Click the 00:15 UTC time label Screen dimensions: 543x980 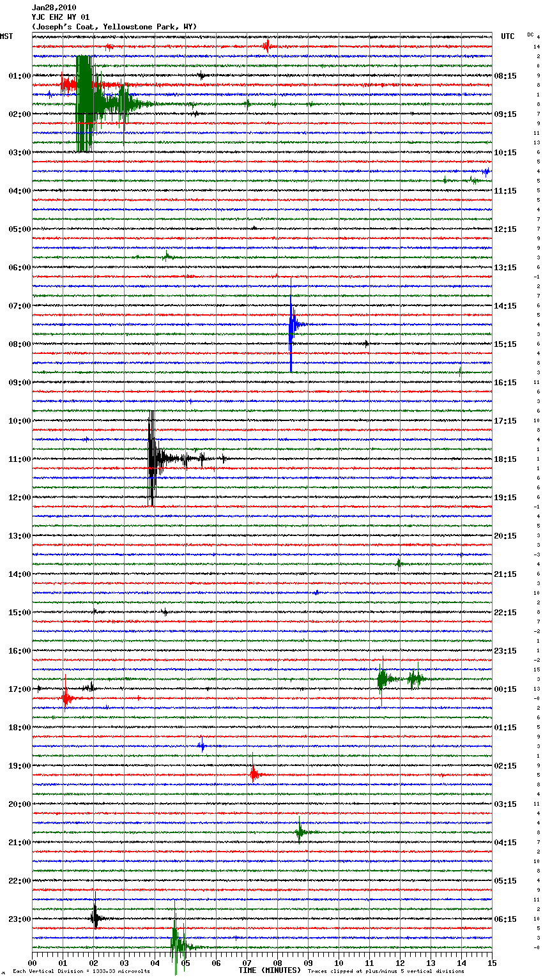click(505, 689)
